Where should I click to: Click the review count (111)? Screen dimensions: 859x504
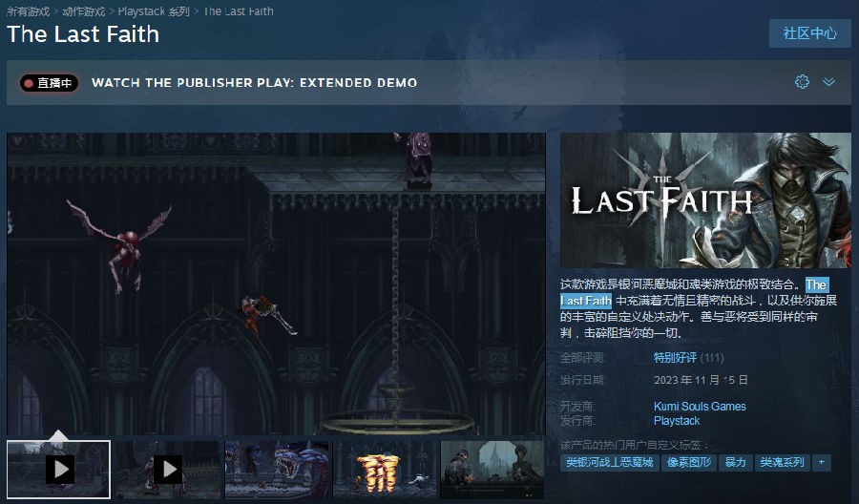click(712, 358)
